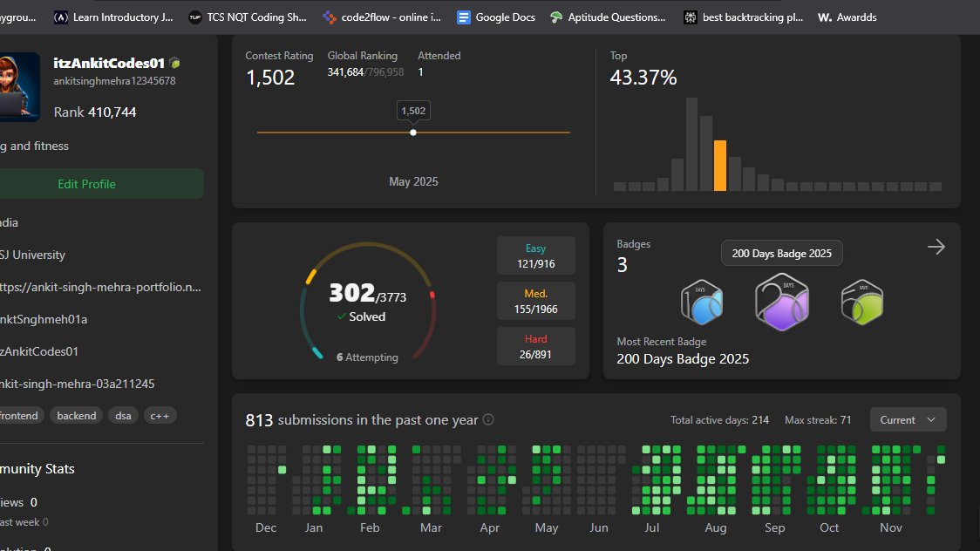Click the 200 Days Badge 2025 chip
The height and width of the screenshot is (551, 980).
(x=781, y=252)
